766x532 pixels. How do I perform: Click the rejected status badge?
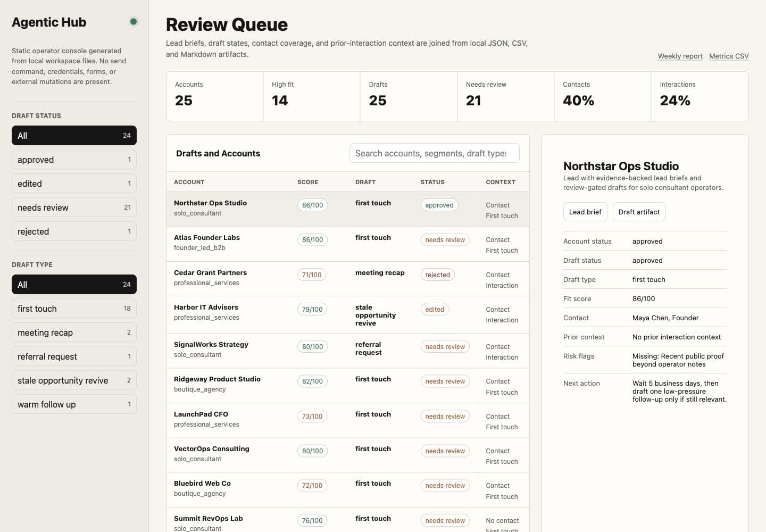tap(438, 275)
